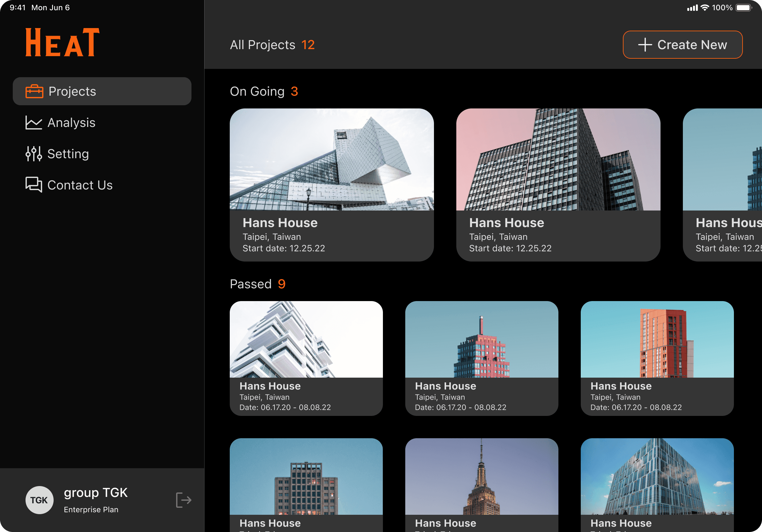The image size is (762, 532).
Task: Tap the battery indicator in status bar
Action: [x=743, y=8]
